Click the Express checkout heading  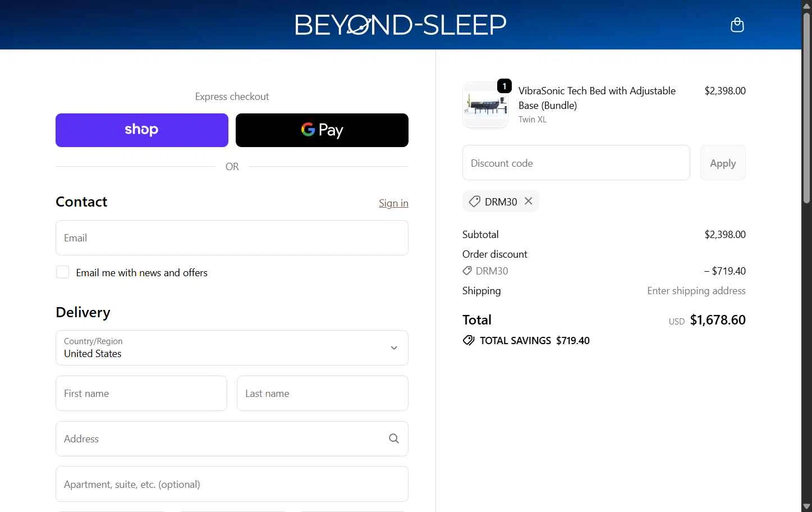232,97
